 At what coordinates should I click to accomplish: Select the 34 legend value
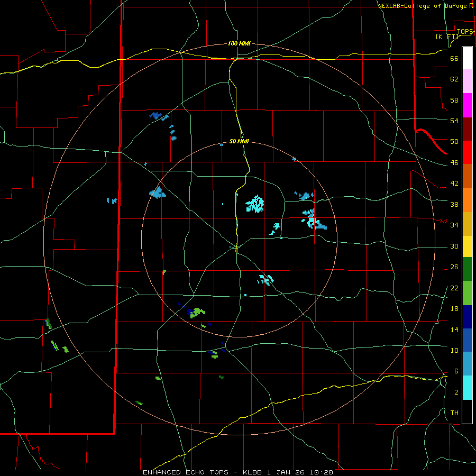[454, 225]
